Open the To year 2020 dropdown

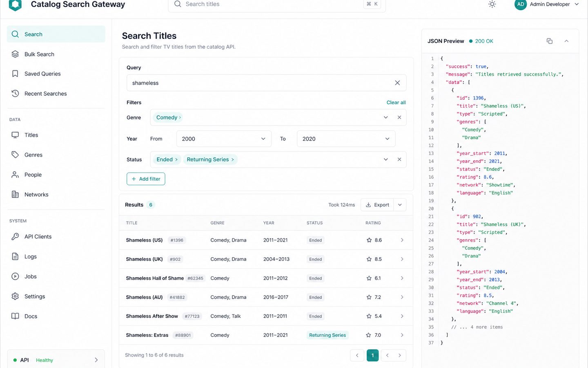346,139
